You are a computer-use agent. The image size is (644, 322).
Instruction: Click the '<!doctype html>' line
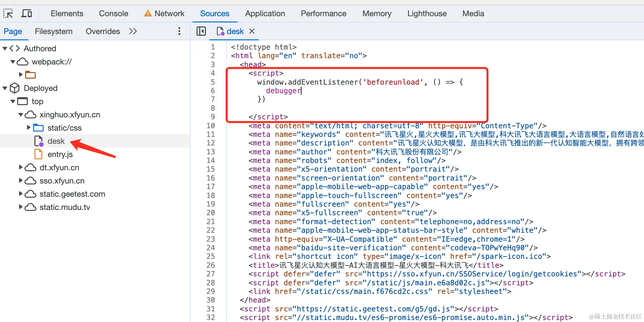click(x=264, y=47)
